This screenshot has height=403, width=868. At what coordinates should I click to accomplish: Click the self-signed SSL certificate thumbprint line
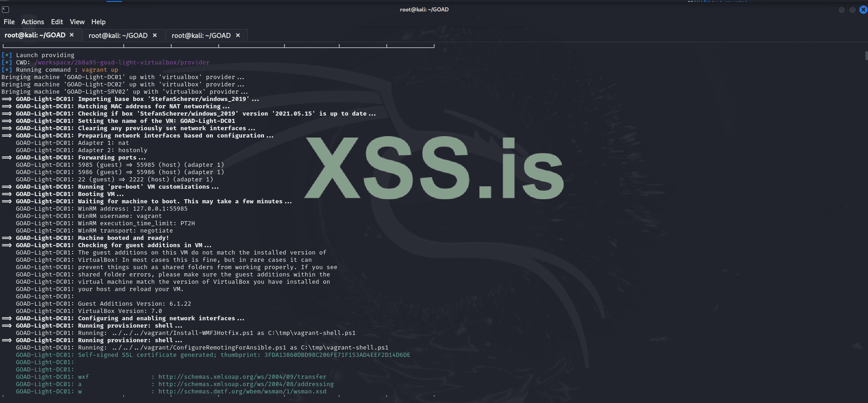click(x=213, y=355)
